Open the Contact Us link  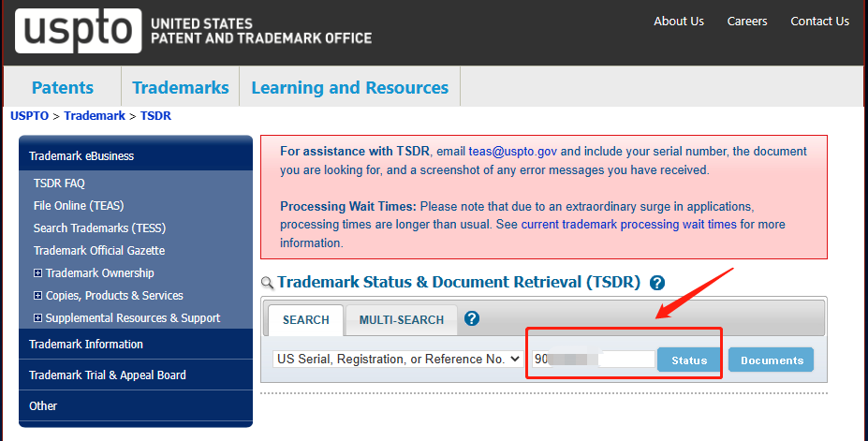tap(819, 22)
